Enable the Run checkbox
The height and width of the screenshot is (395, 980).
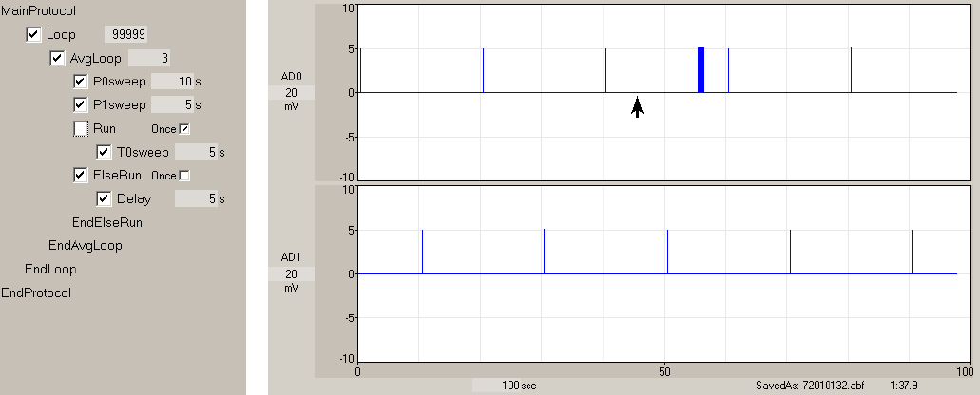[81, 129]
